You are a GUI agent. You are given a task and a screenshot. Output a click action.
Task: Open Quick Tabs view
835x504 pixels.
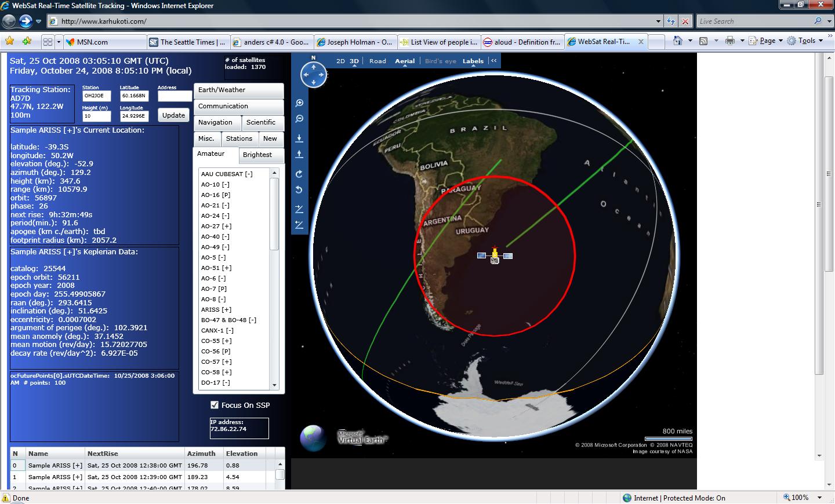tap(48, 42)
